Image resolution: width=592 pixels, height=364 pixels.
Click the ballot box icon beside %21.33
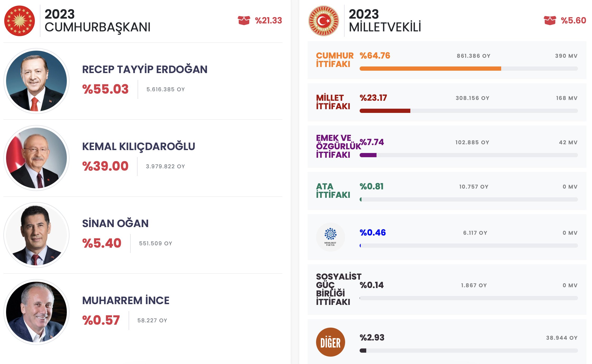click(244, 20)
